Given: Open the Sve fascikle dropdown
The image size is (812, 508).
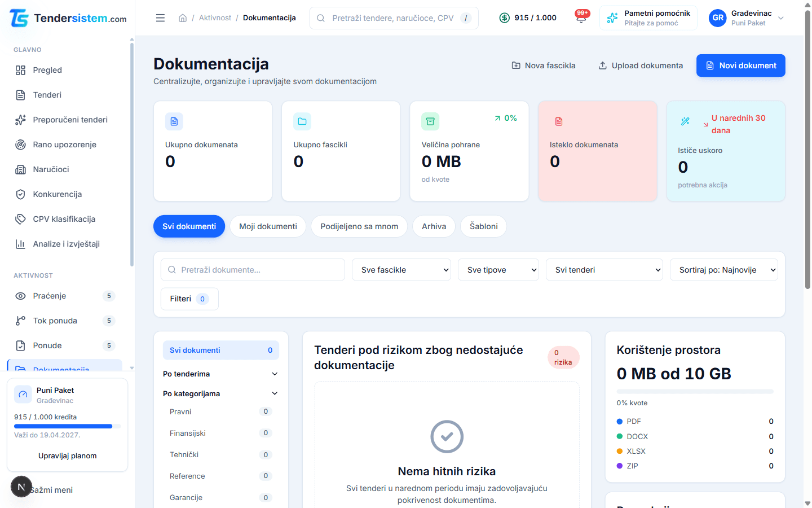Looking at the screenshot, I should 401,270.
